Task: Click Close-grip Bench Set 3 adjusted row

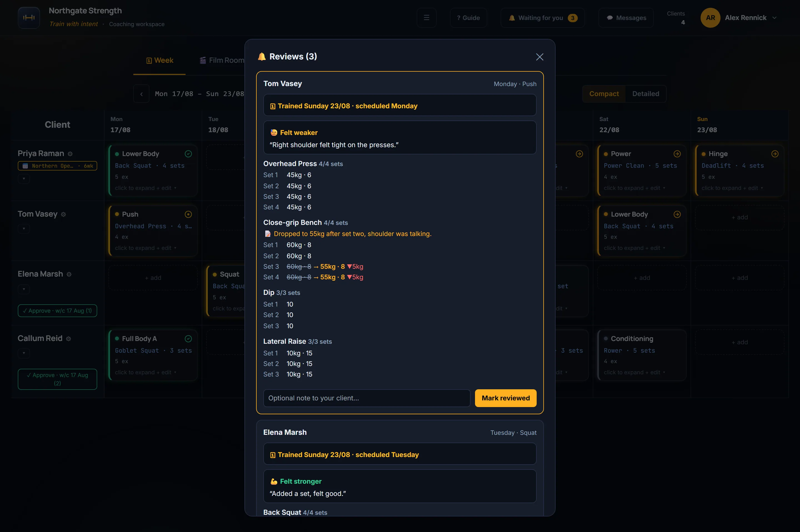Action: [313, 267]
